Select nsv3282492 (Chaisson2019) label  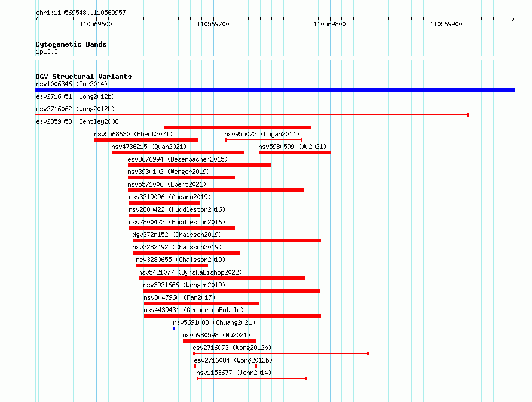pos(177,247)
